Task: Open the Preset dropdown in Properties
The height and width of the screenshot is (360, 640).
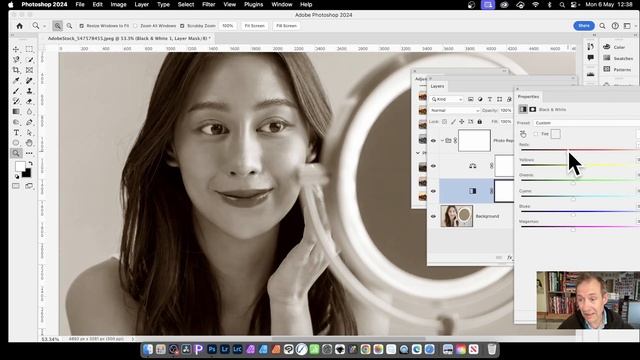Action: click(586, 123)
